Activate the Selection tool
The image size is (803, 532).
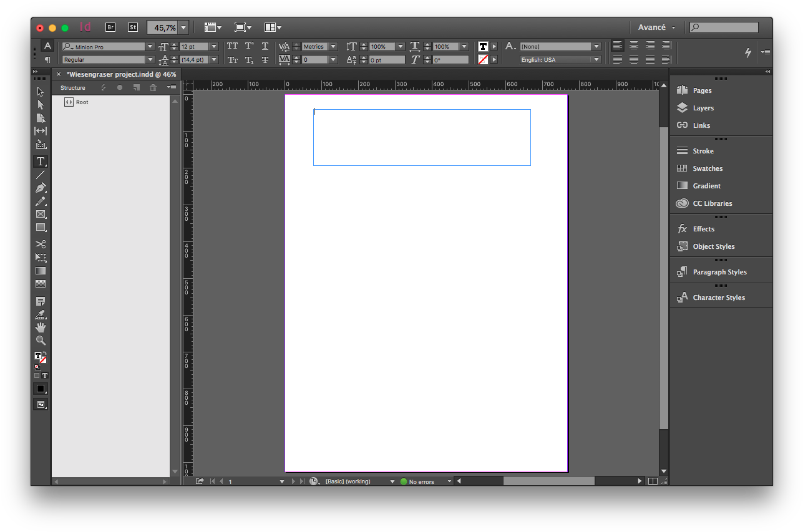click(41, 91)
